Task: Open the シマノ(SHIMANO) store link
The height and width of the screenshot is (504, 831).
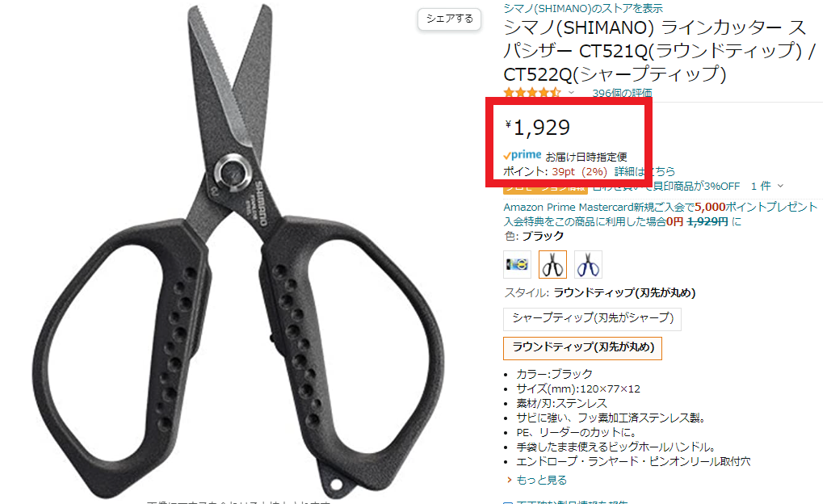Action: (582, 8)
